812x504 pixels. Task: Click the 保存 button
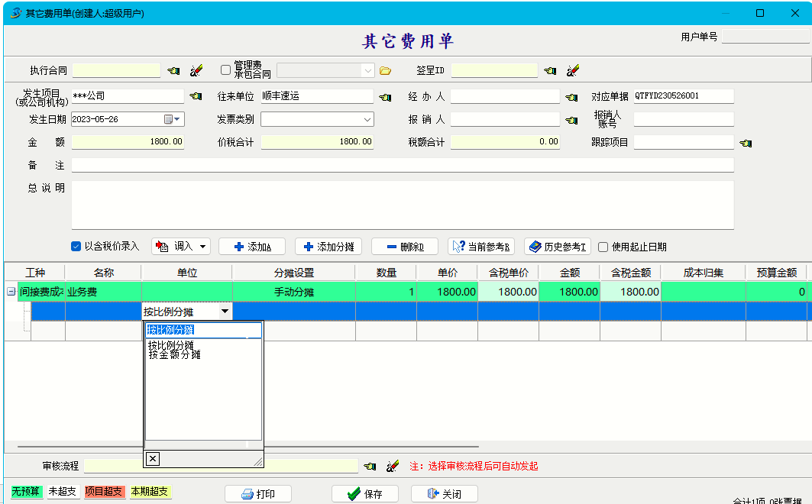click(364, 494)
